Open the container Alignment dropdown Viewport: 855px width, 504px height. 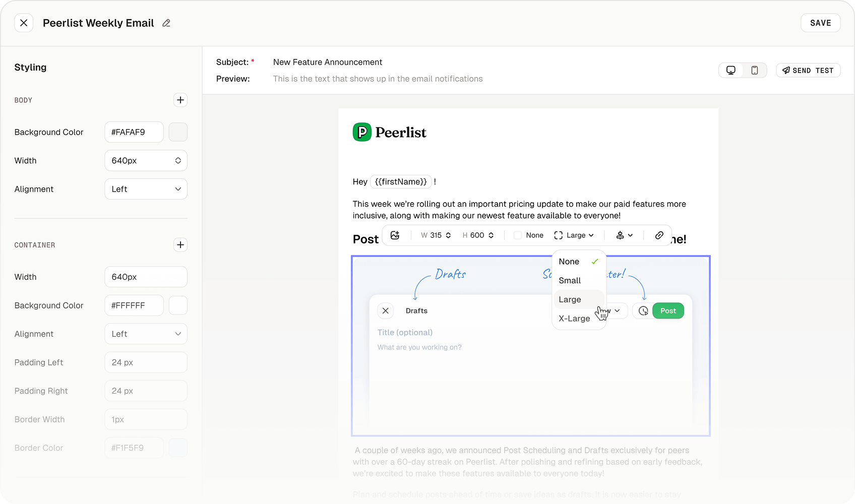tap(146, 334)
